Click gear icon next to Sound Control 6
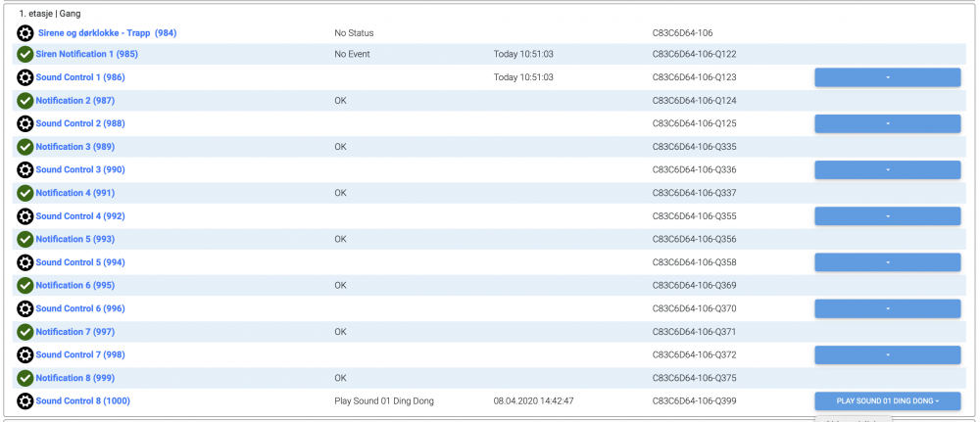 click(25, 309)
